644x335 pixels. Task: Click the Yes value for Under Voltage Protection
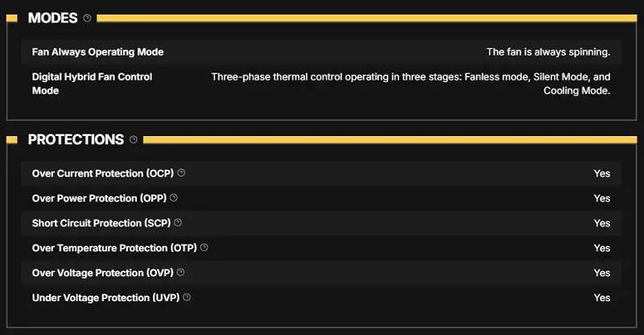point(601,298)
